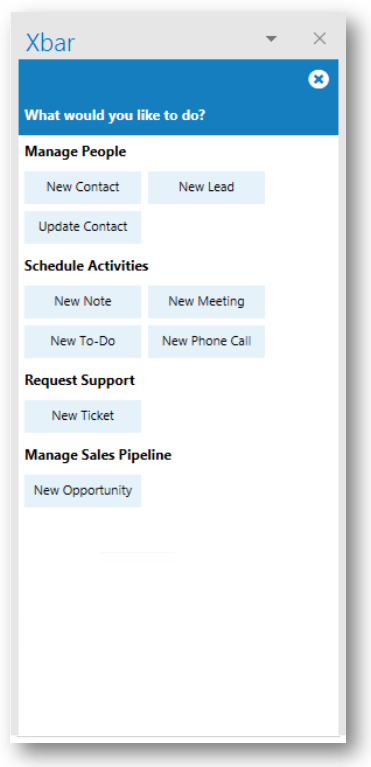Click the Xbar pane title
Viewport: 371px width, 767px height.
[50, 43]
